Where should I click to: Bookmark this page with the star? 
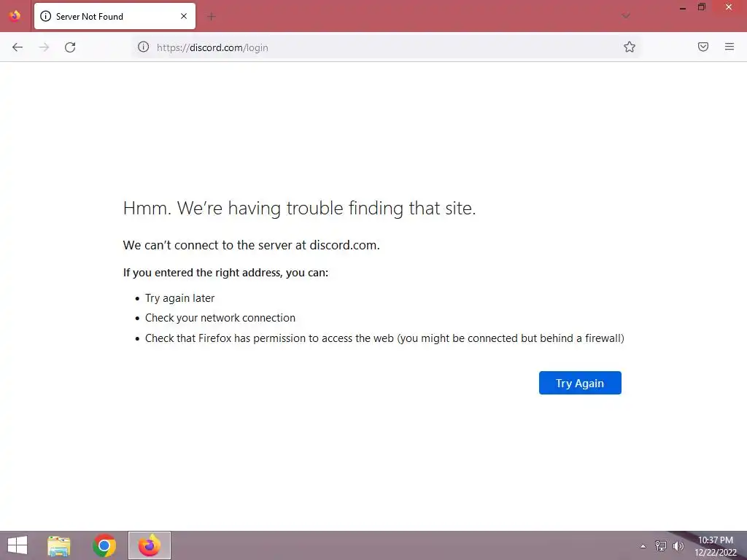630,47
